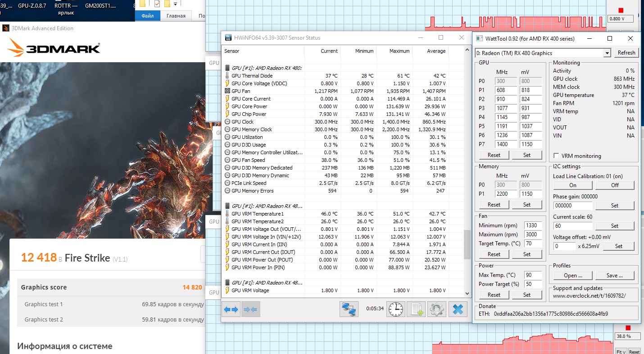Image resolution: width=644 pixels, height=354 pixels.
Task: Switch to the Файл tab in Explorer
Action: (148, 16)
